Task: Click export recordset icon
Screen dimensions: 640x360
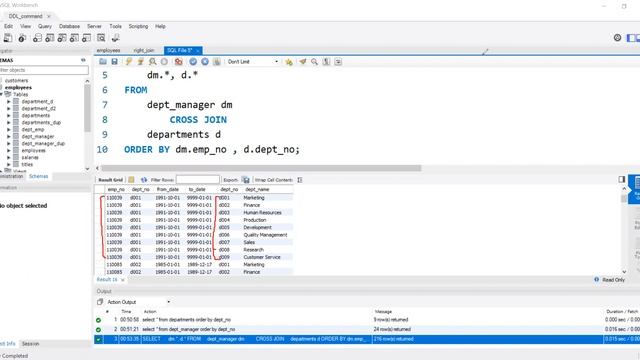Action: (x=245, y=180)
